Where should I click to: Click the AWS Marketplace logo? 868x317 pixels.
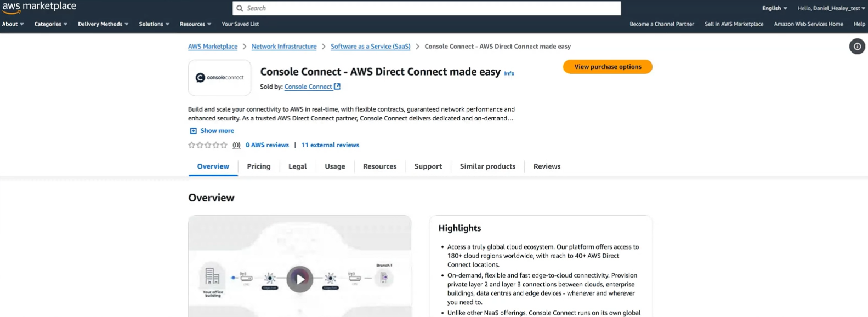click(39, 7)
